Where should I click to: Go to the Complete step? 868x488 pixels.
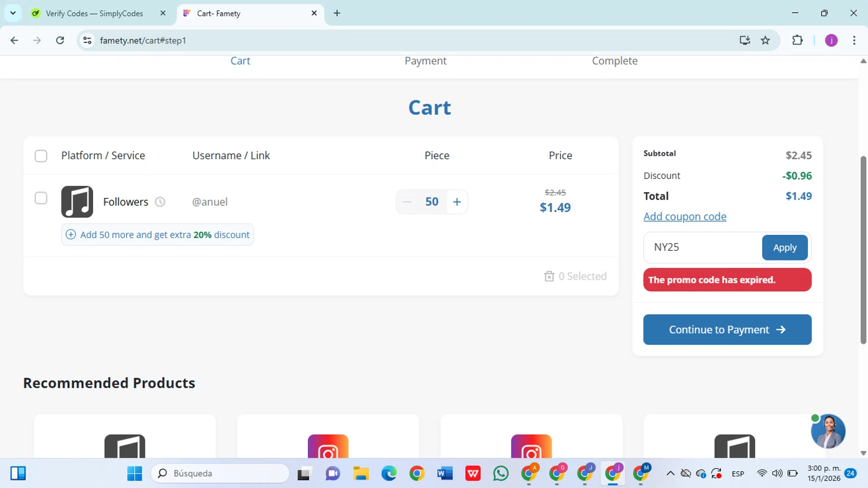pyautogui.click(x=615, y=61)
